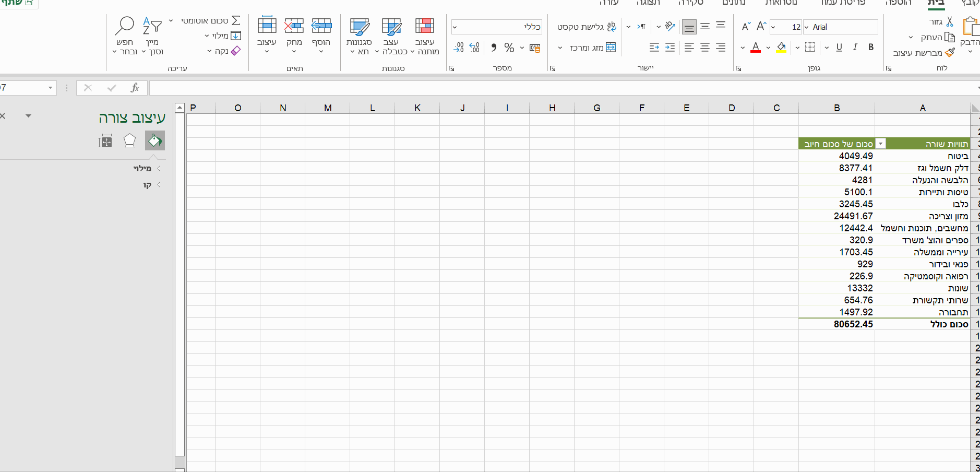The width and height of the screenshot is (980, 472).
Task: Click the Clear eraser (נקה) icon
Action: 236,51
